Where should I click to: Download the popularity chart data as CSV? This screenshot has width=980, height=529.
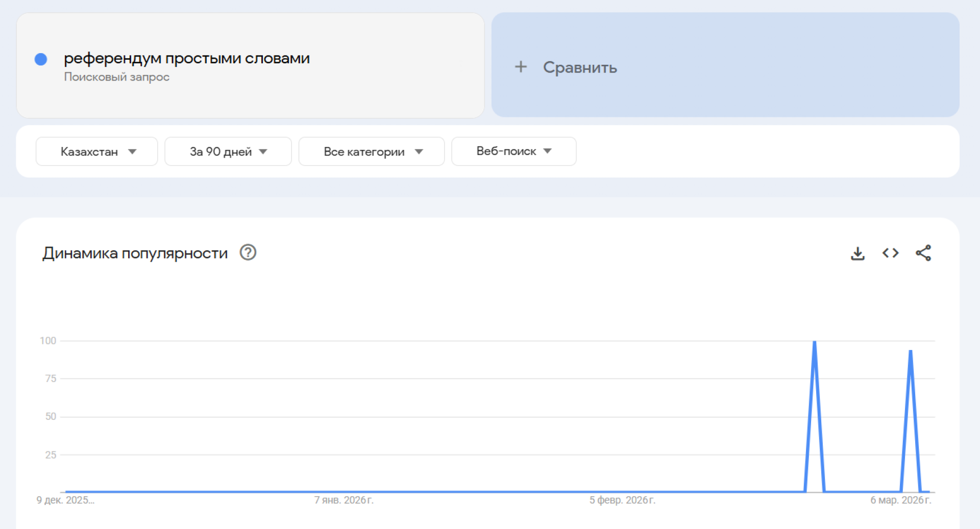tap(857, 253)
